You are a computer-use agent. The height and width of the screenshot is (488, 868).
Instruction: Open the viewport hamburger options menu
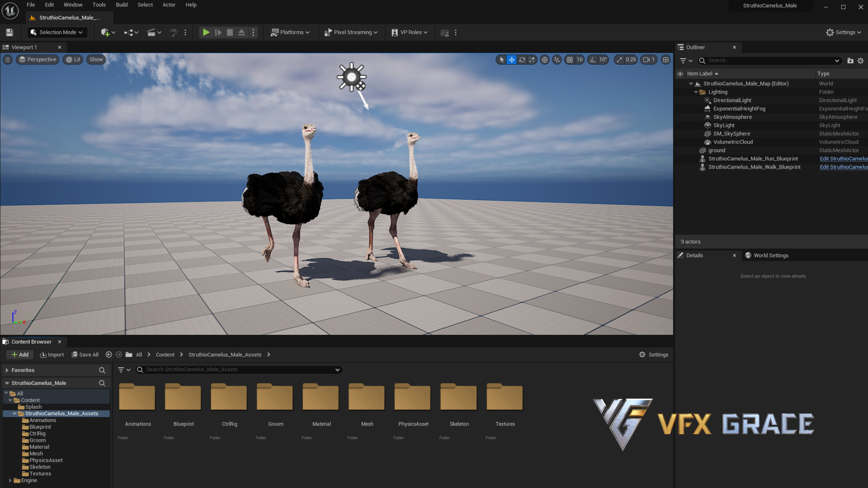click(x=8, y=60)
